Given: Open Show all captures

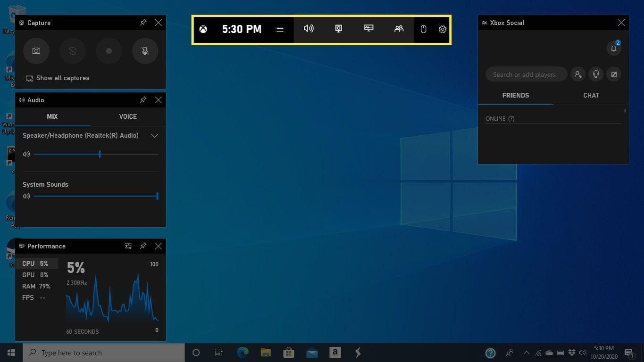Looking at the screenshot, I should tap(58, 78).
